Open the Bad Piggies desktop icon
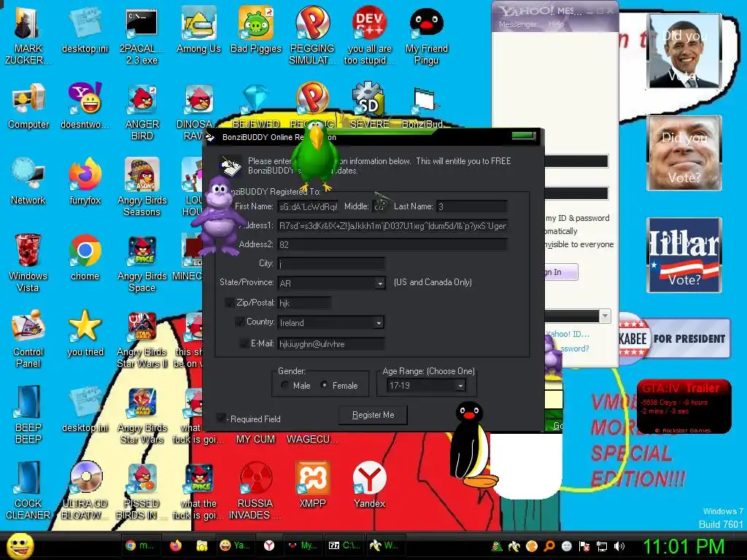The image size is (747, 560). pyautogui.click(x=256, y=29)
